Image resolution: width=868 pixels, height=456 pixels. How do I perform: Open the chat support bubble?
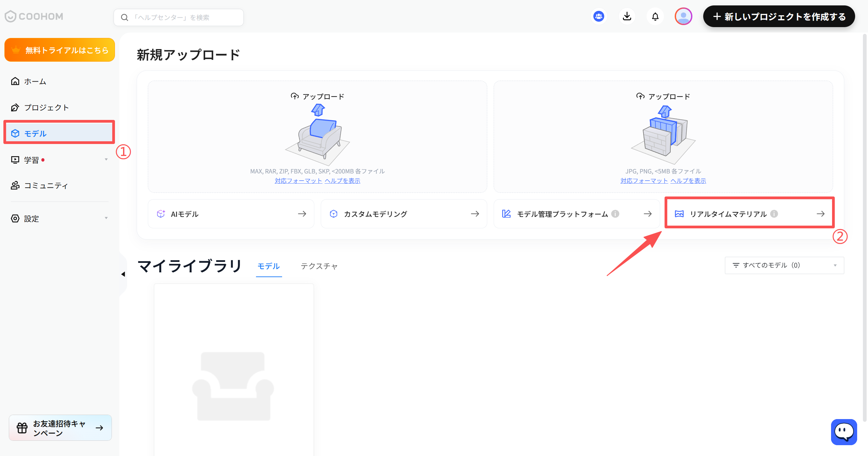(844, 432)
